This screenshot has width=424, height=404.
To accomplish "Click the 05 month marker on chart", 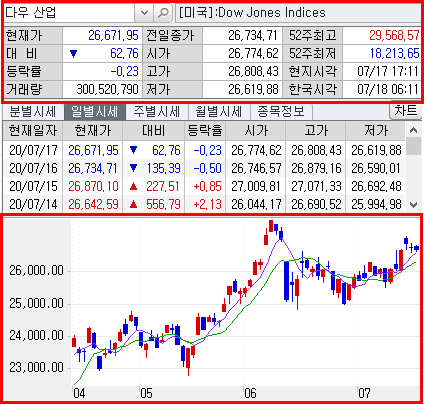I will click(146, 394).
